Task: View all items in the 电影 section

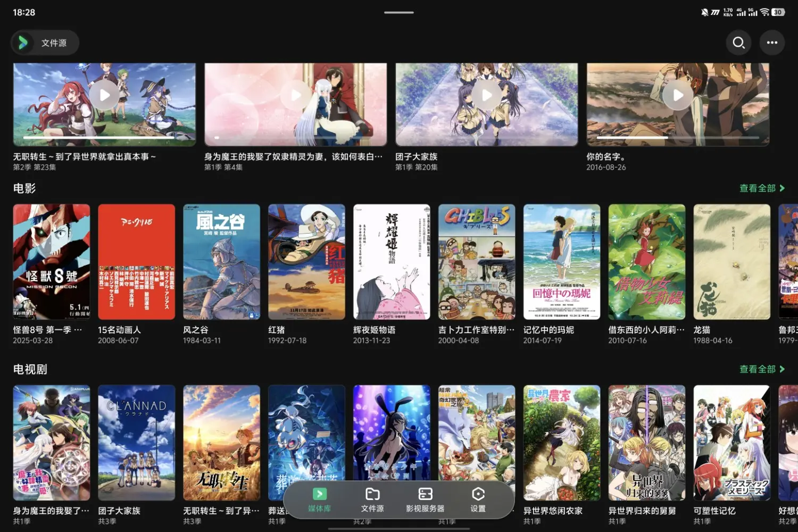Action: pos(762,188)
